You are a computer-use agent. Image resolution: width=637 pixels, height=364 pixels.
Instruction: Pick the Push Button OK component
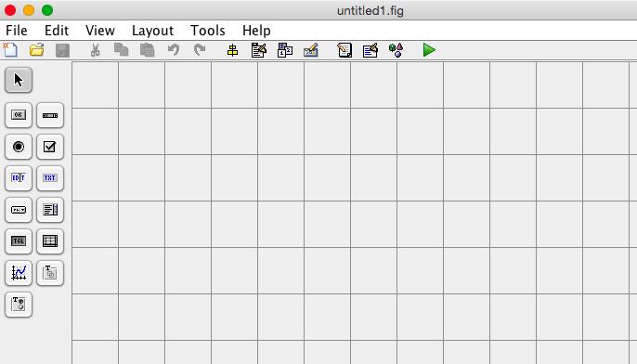(x=19, y=115)
